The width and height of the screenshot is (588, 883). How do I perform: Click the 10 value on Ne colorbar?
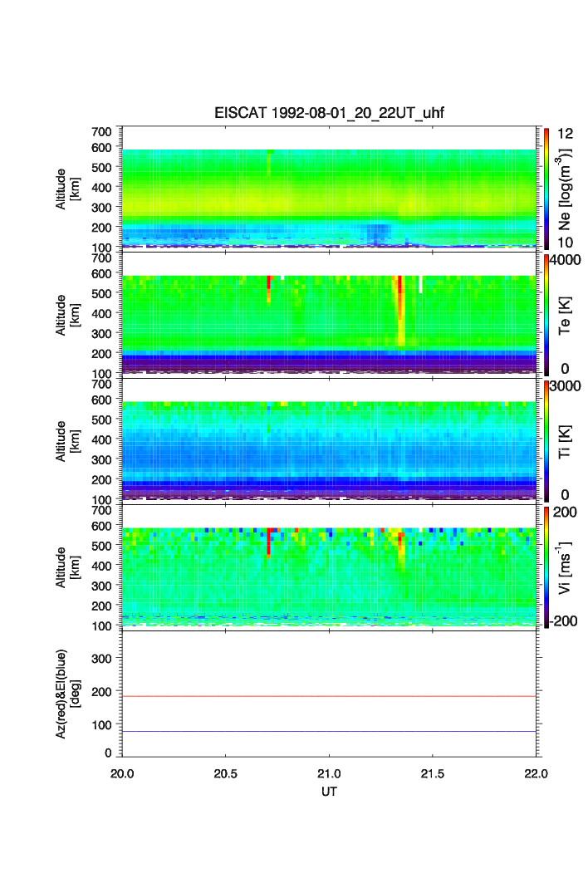click(565, 243)
